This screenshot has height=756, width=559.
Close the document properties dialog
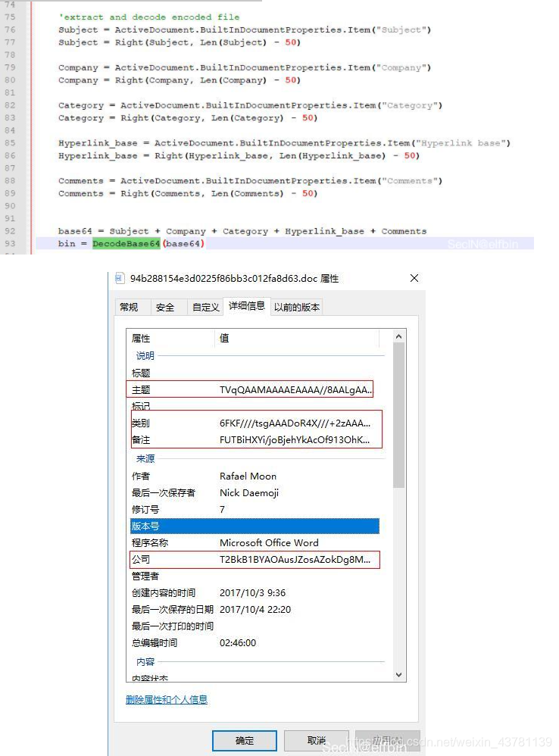coord(414,278)
